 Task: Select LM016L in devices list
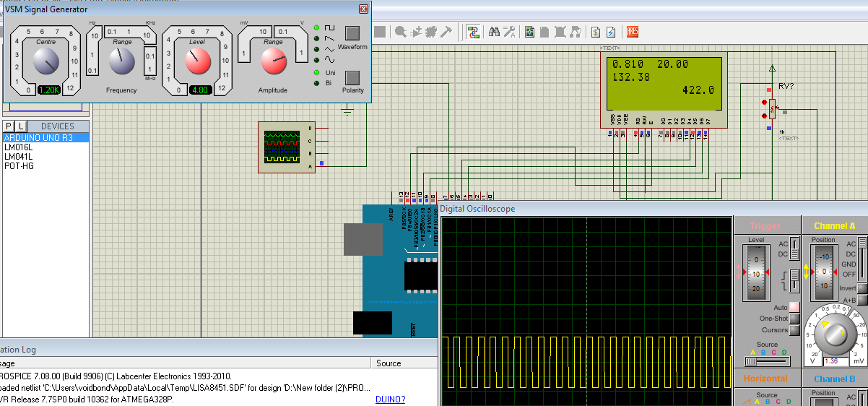coord(19,147)
